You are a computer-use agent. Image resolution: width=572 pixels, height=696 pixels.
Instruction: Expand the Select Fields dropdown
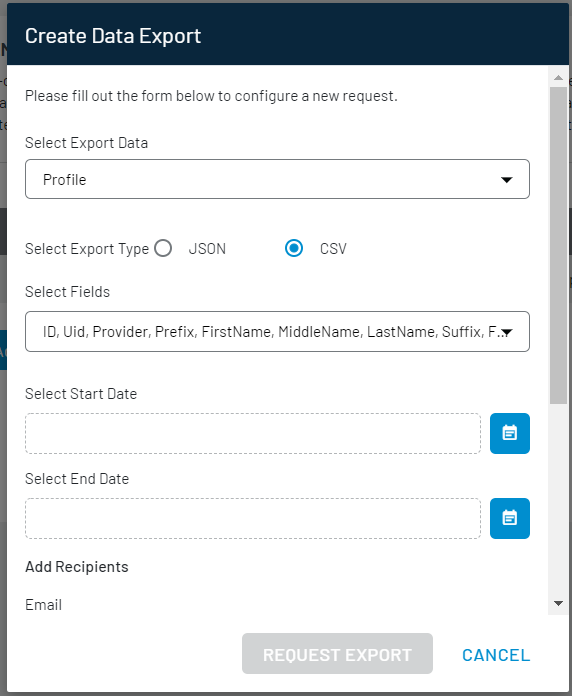click(277, 332)
